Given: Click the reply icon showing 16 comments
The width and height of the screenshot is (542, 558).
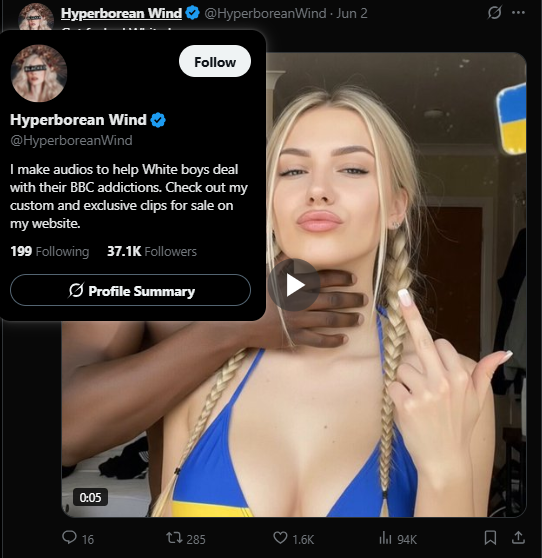Looking at the screenshot, I should coord(69,537).
